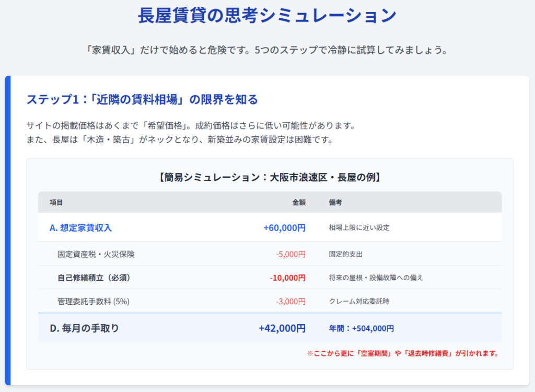The height and width of the screenshot is (392, 535).
Task: Click the 簡易シミュレーション table caption
Action: pos(270,177)
